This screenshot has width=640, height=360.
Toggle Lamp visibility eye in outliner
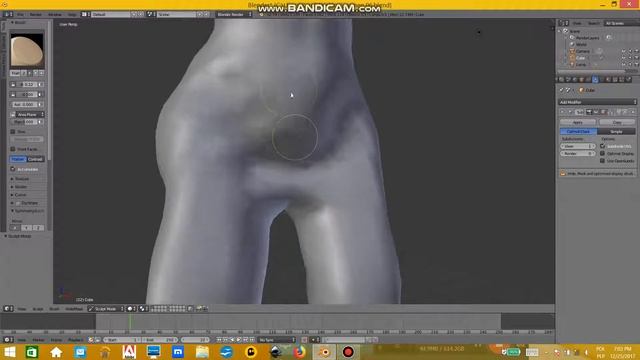coord(623,64)
